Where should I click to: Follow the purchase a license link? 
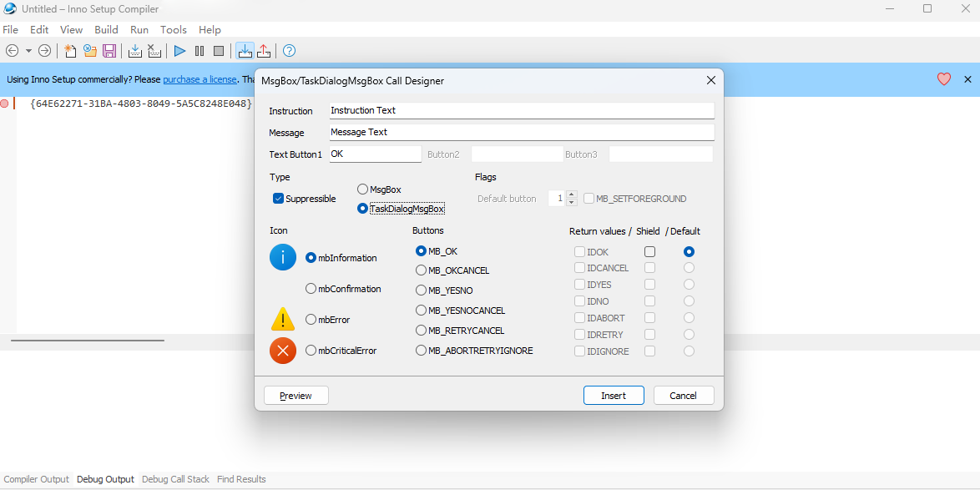[x=200, y=78]
